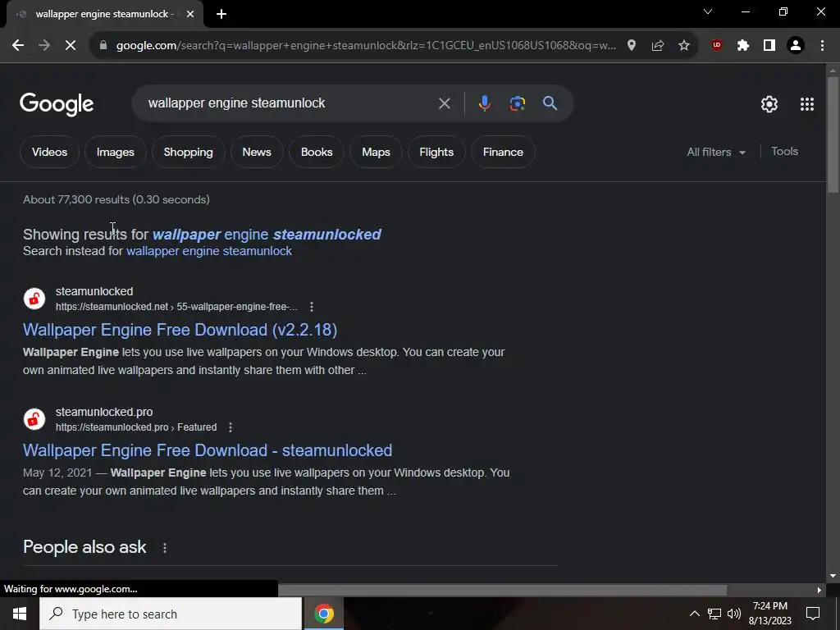Bookmark this page with the star
Image resolution: width=840 pixels, height=630 pixels.
tap(684, 46)
